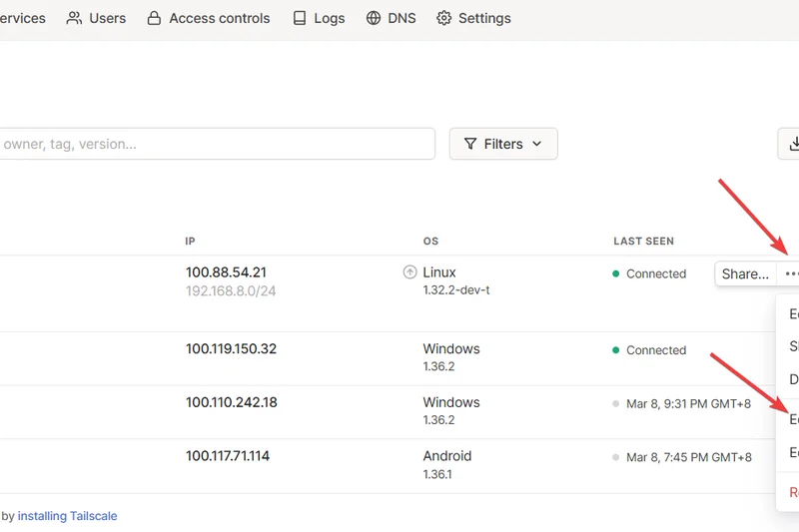Click the Settings gear icon
Viewport: 799px width, 532px height.
(444, 18)
